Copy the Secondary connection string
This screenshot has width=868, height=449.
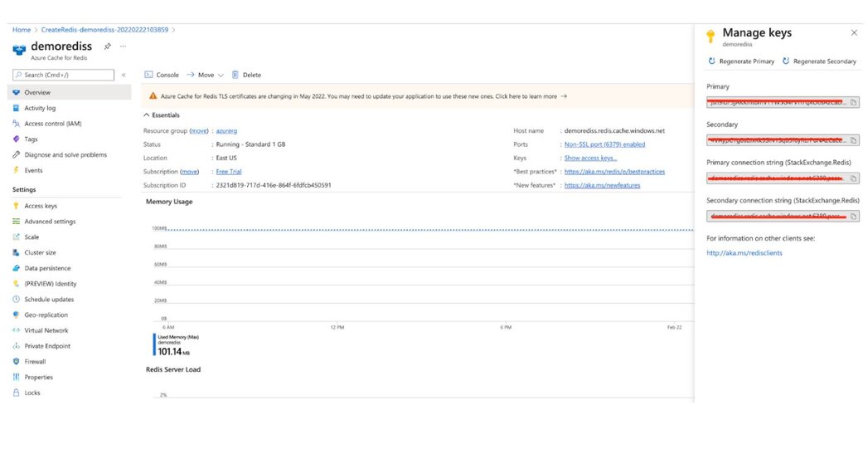coord(854,217)
